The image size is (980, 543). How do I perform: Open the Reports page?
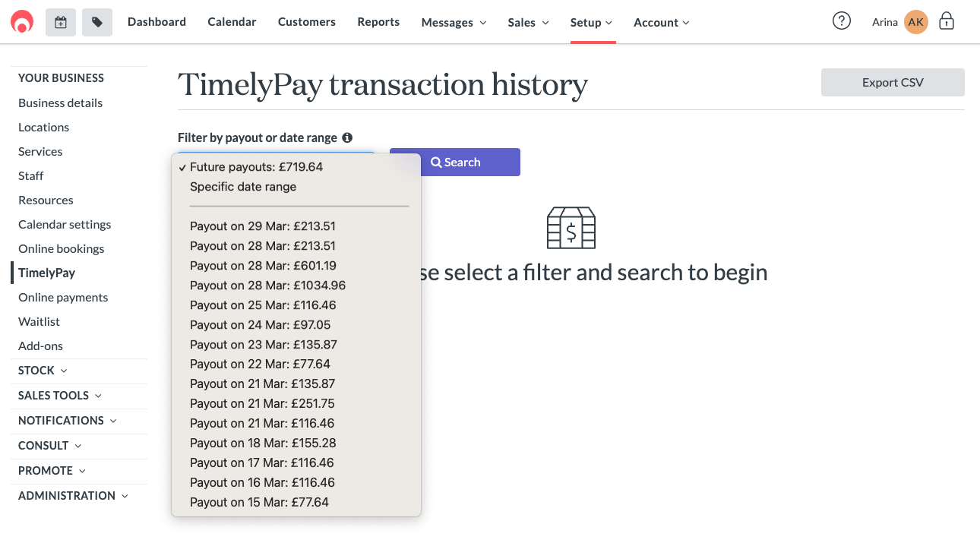[378, 22]
